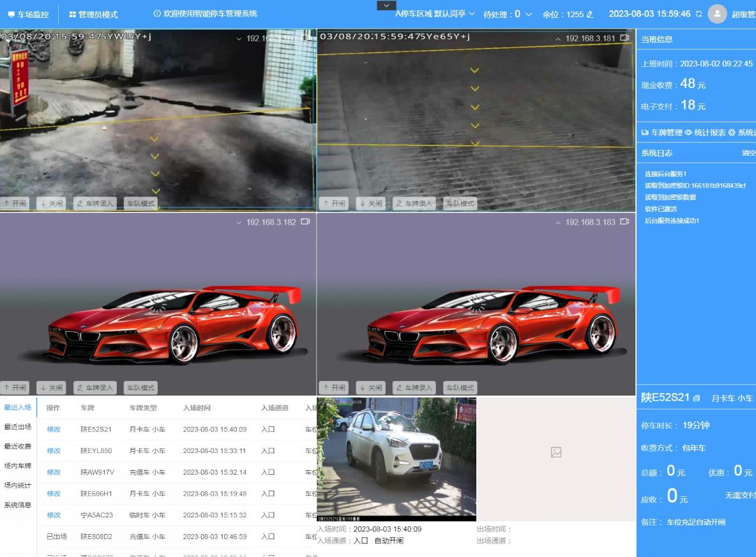Click 车队模式 on the 192.168.3.183 camera
Viewport: 756px width, 557px height.
click(460, 387)
